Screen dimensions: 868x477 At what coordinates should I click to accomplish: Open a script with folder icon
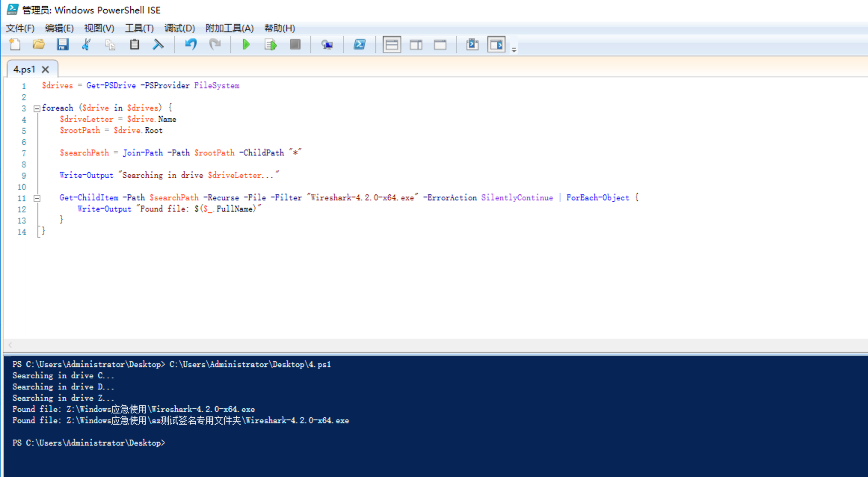tap(39, 44)
